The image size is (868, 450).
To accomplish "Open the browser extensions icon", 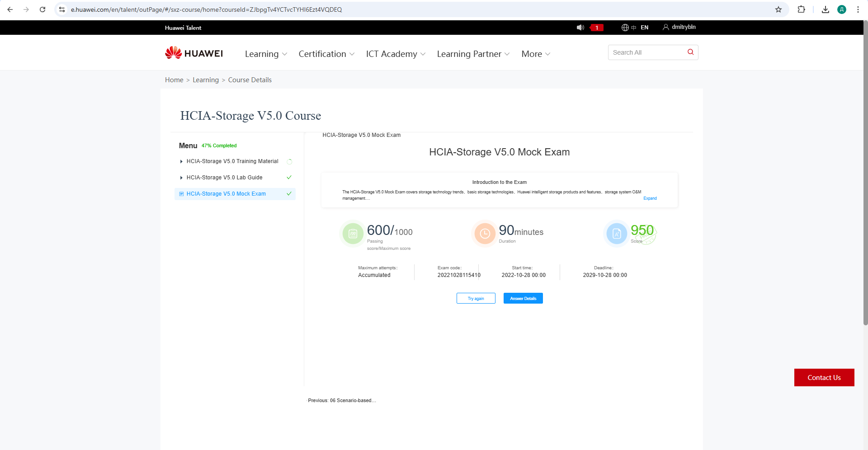I will [801, 9].
